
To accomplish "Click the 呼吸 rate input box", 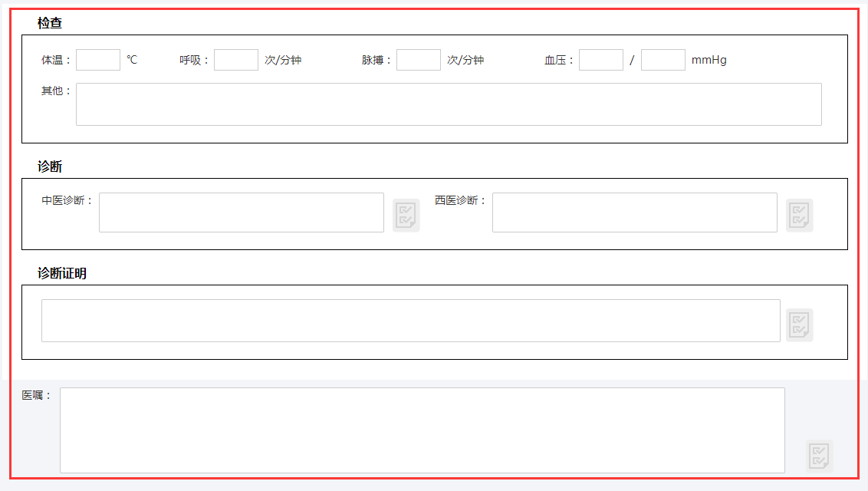I will tap(236, 60).
